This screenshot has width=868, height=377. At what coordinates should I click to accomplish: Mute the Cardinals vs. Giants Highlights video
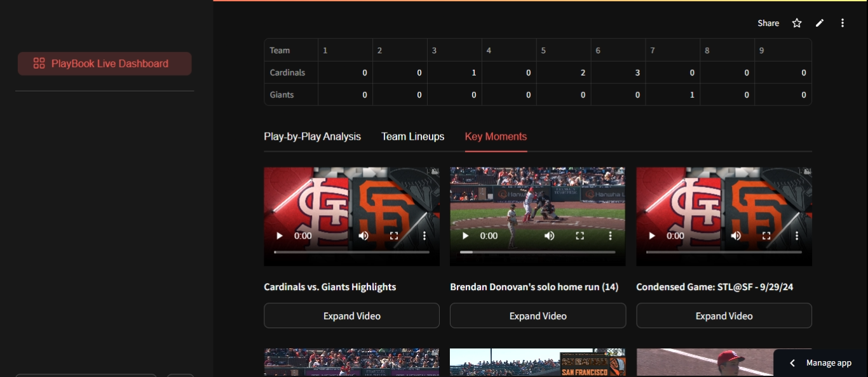363,235
